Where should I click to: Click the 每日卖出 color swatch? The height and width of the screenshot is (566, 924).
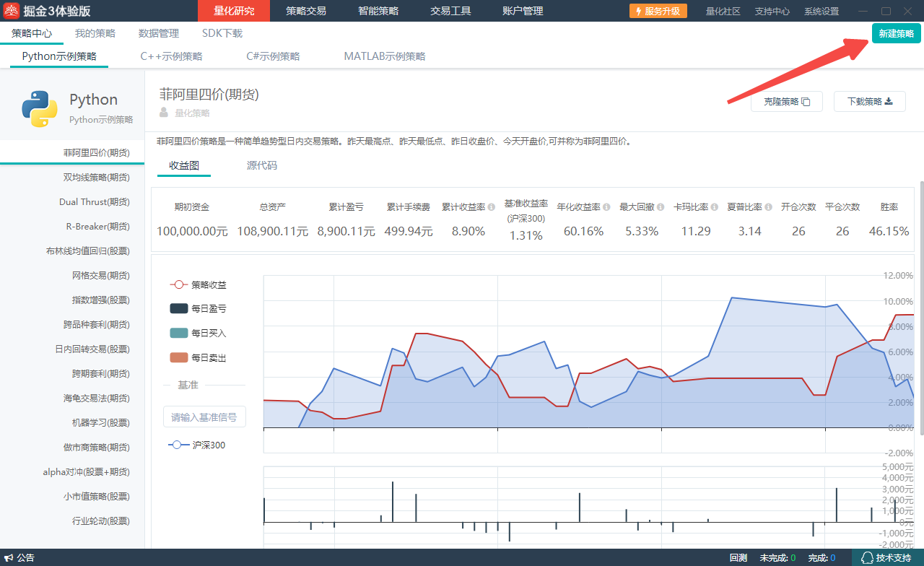click(178, 358)
